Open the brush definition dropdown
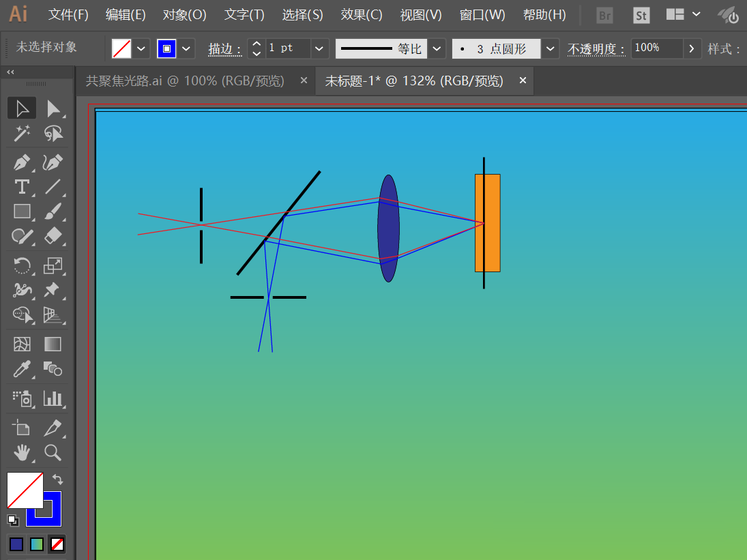This screenshot has width=747, height=560. 551,48
